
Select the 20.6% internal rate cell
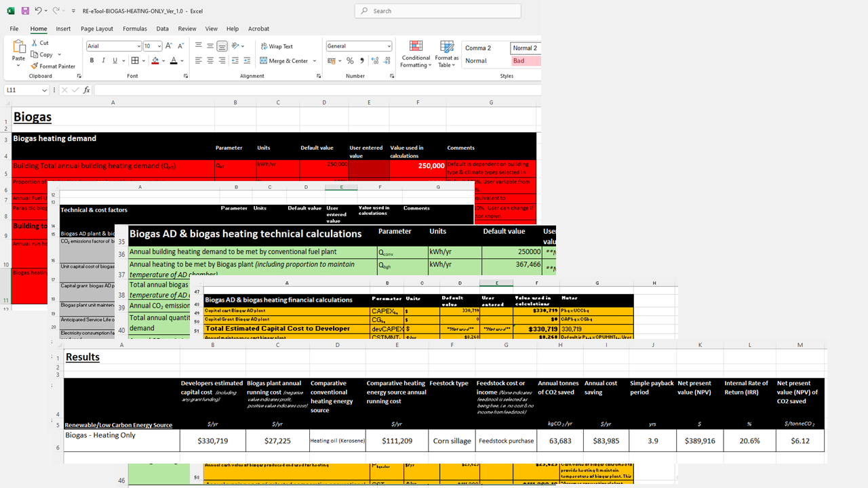coord(749,441)
